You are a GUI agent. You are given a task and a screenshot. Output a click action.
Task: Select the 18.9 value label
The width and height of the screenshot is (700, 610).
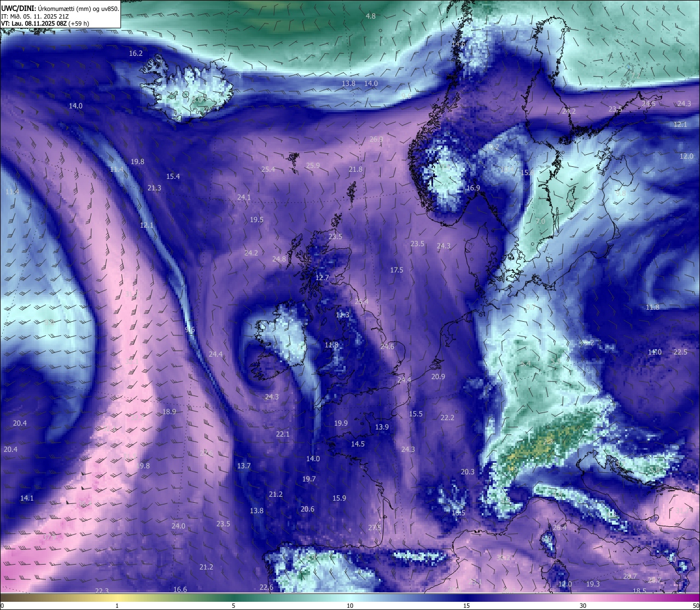[x=169, y=412]
